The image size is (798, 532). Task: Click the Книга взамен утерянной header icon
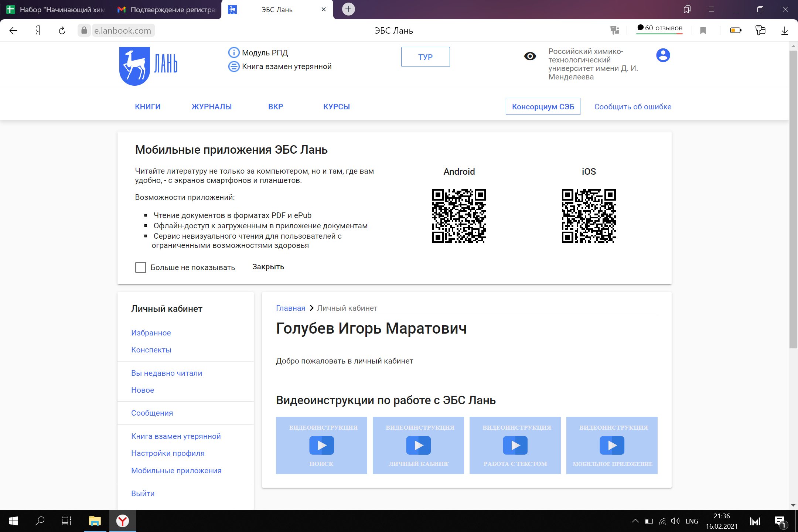[234, 66]
